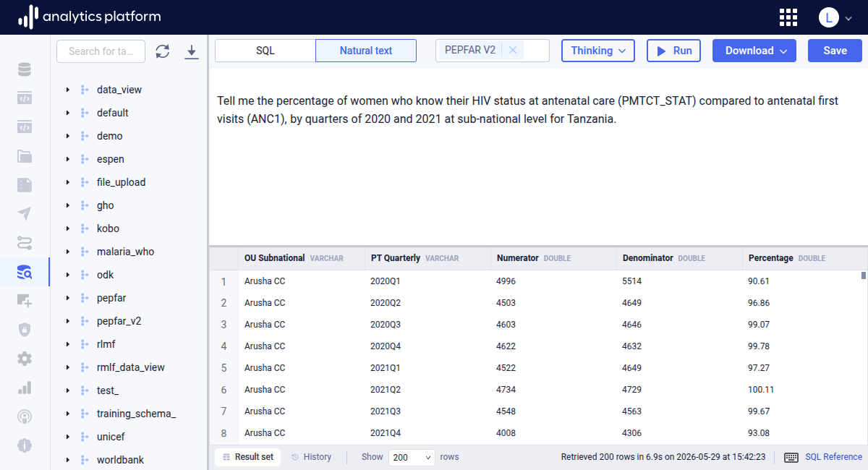Click the add widget plus sidebar icon
868x470 pixels.
tap(25, 301)
